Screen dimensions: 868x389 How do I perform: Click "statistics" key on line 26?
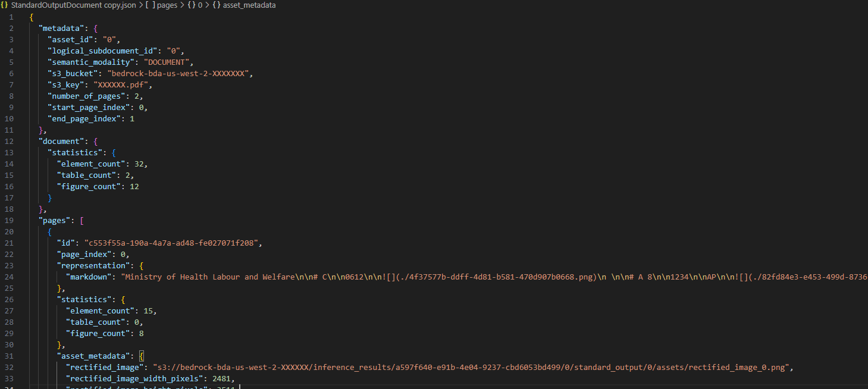tap(84, 299)
